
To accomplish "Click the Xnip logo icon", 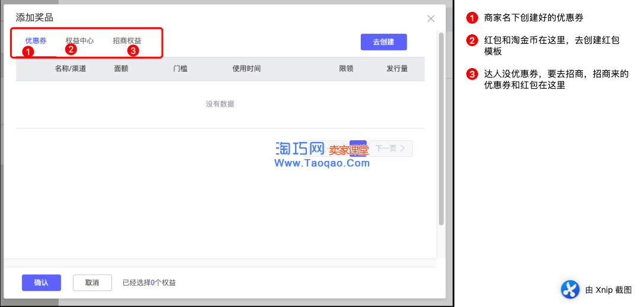I will (571, 289).
